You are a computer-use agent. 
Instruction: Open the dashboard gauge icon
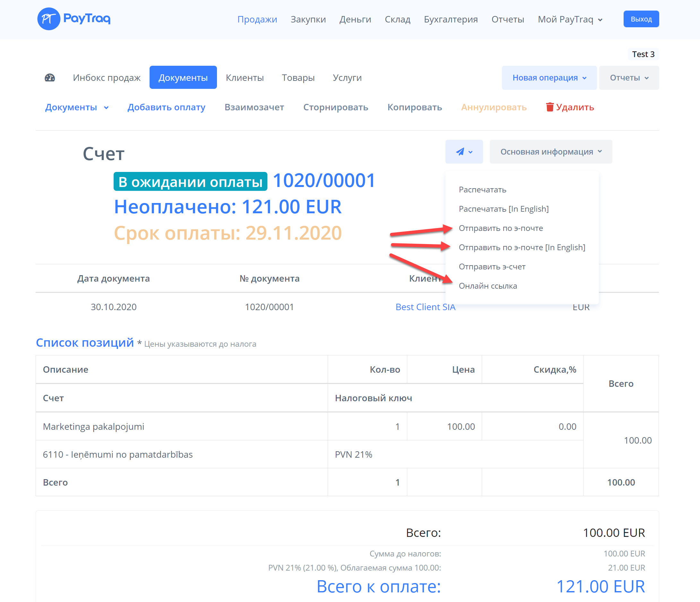(50, 78)
